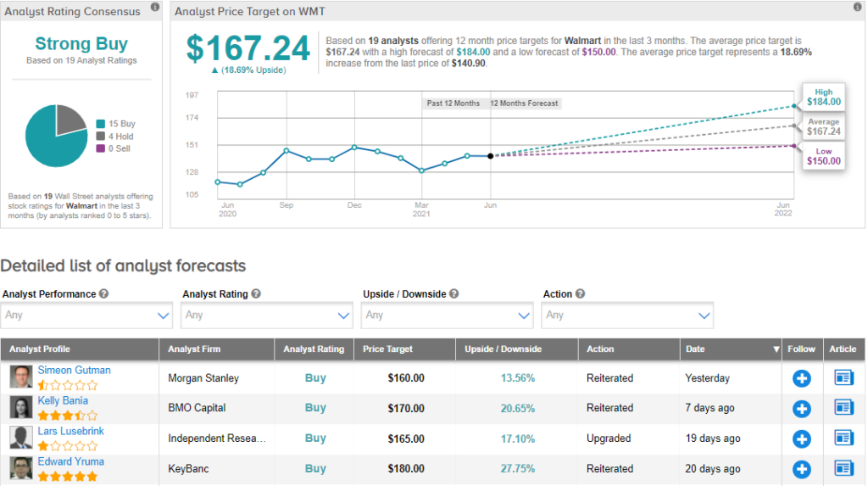Screen dimensions: 868x486
Task: Sort table by Analyst Firm column
Action: (x=194, y=349)
